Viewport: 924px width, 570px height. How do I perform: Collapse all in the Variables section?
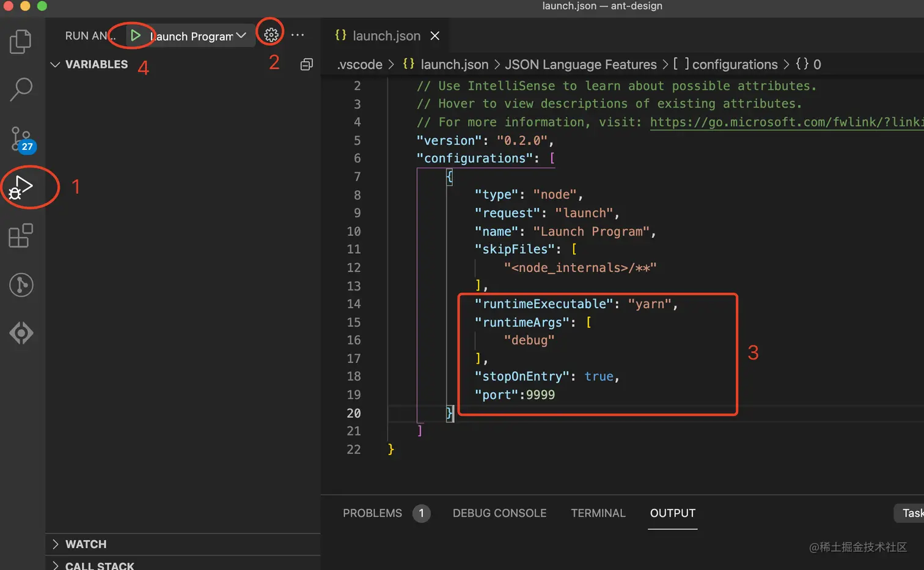(x=307, y=64)
